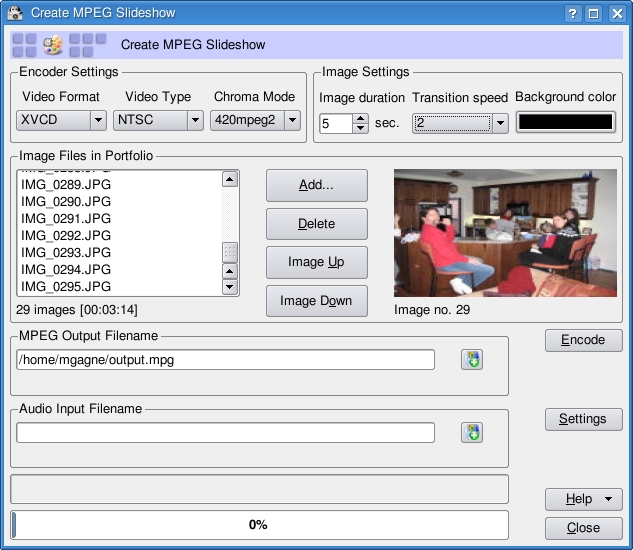Increase image duration with up arrow
The width and height of the screenshot is (633, 550).
click(360, 118)
